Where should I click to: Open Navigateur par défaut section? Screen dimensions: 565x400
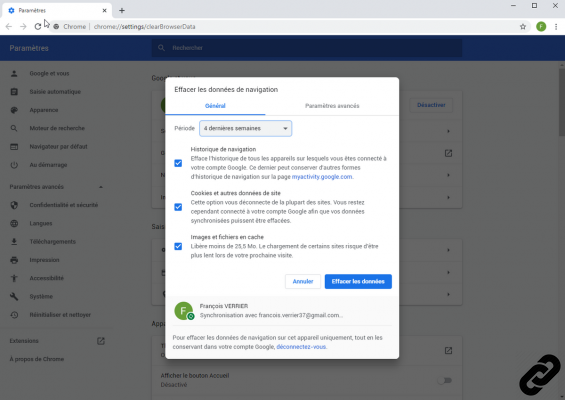click(x=58, y=147)
